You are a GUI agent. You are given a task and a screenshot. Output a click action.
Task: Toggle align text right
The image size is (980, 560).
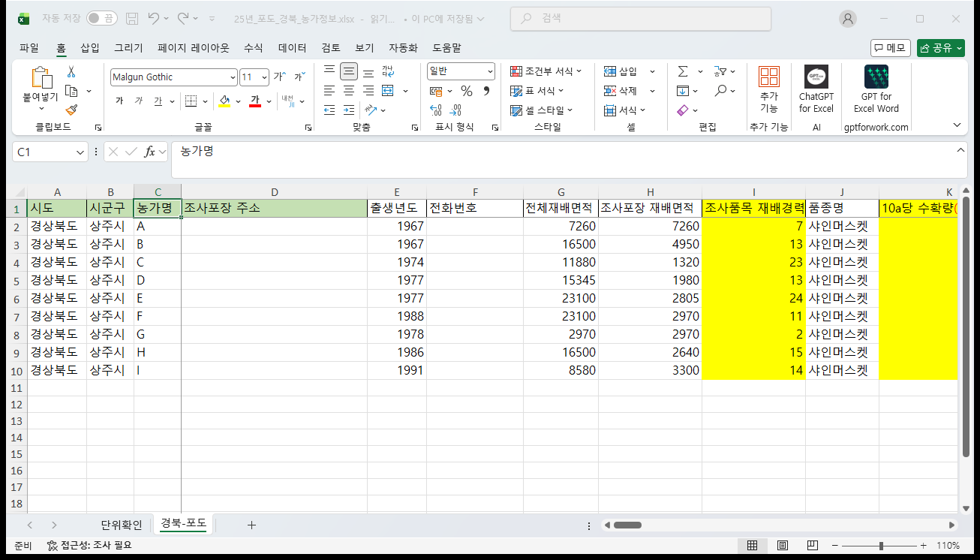pyautogui.click(x=368, y=91)
